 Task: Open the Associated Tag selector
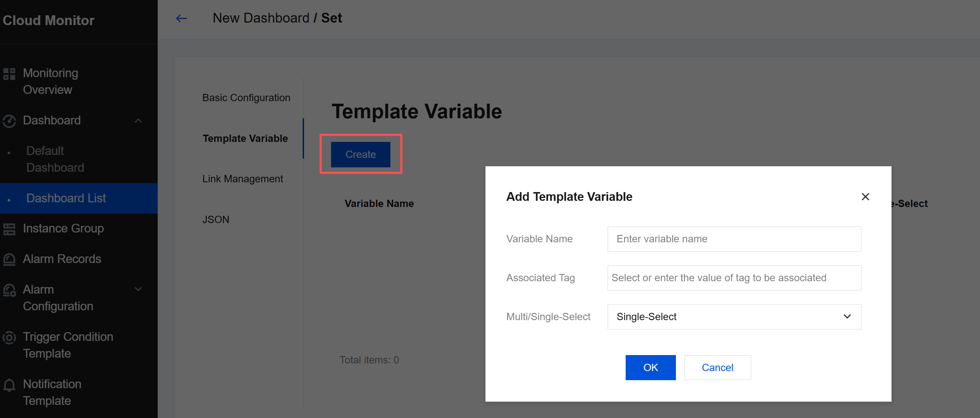(734, 278)
